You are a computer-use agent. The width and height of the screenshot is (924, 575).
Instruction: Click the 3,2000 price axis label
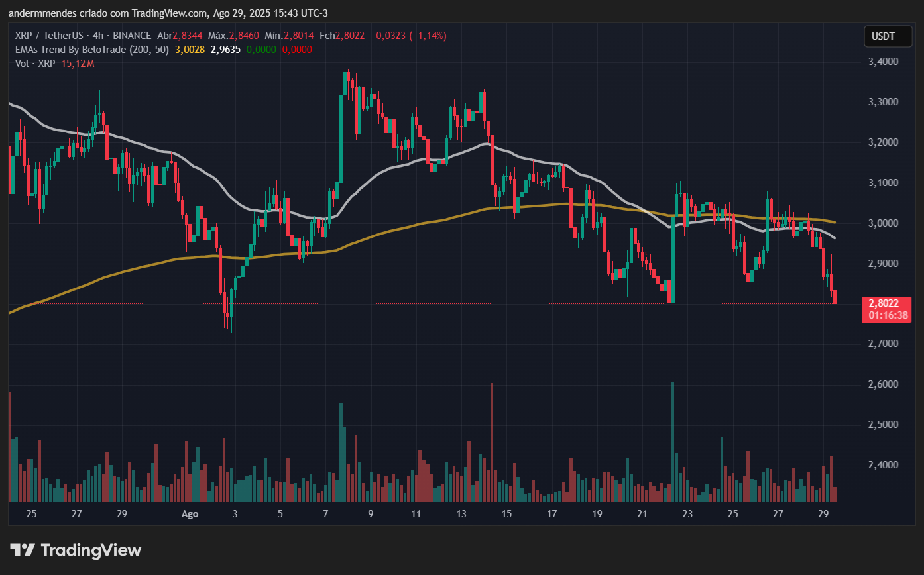pos(883,142)
